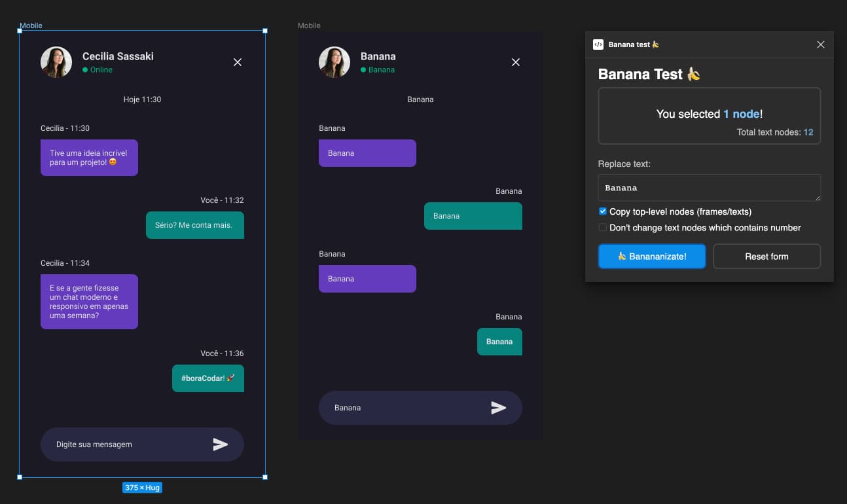The image size is (847, 504).
Task: Click the selected frame's 'Mobile' label
Action: pyautogui.click(x=31, y=26)
